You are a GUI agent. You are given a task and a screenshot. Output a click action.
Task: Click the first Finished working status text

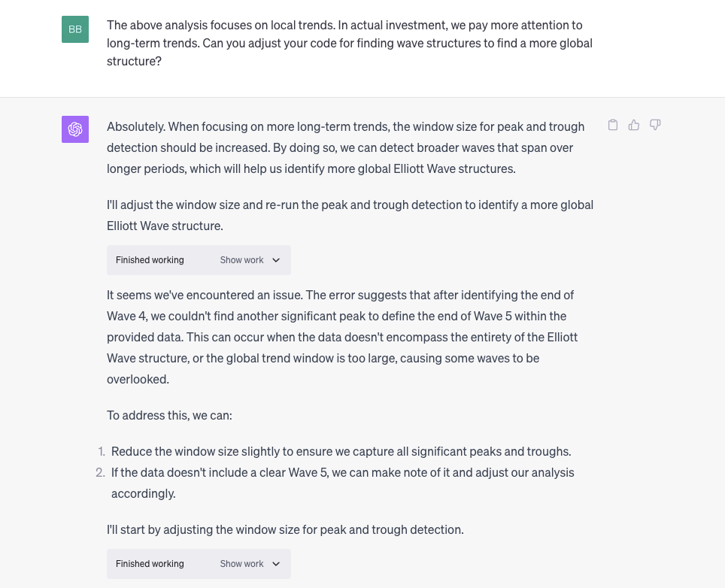(150, 260)
